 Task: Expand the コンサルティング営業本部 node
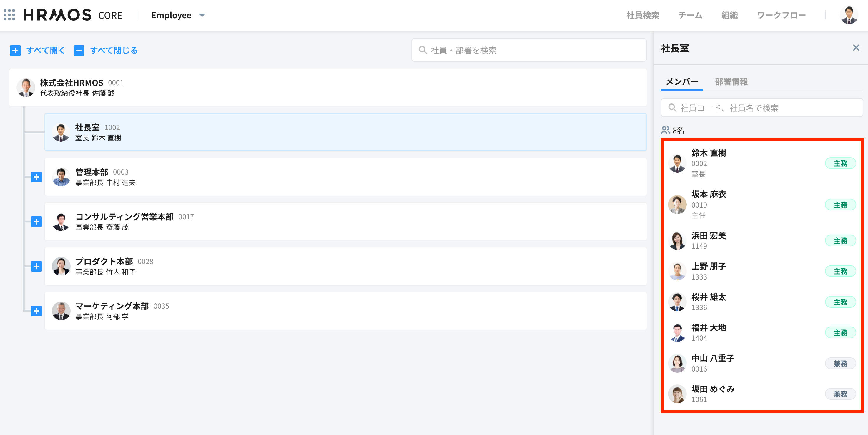coord(36,222)
